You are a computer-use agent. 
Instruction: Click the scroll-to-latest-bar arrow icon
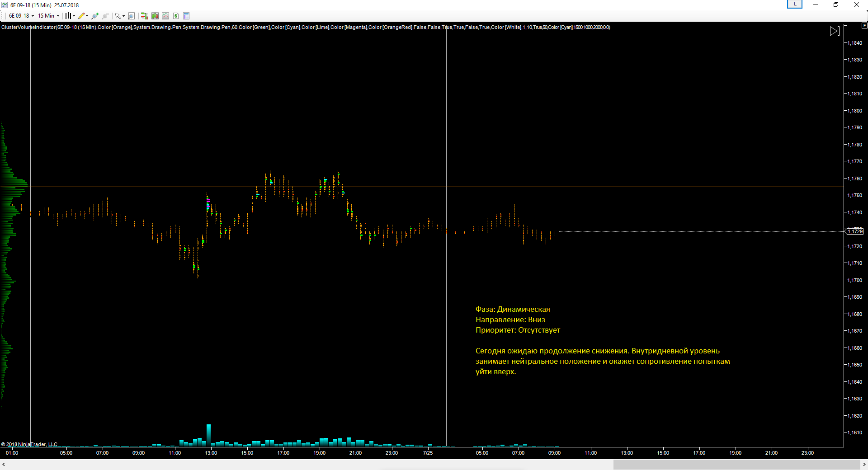tap(835, 31)
